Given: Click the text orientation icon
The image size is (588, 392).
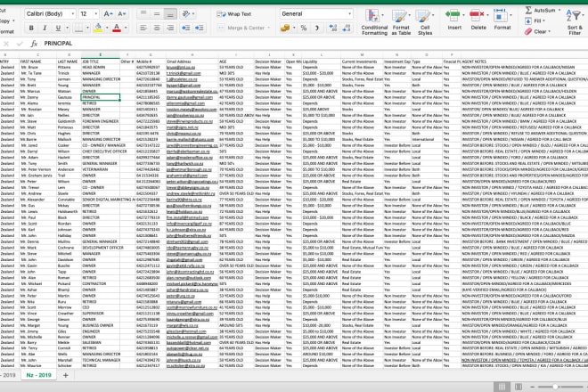Looking at the screenshot, I should click(x=186, y=14).
